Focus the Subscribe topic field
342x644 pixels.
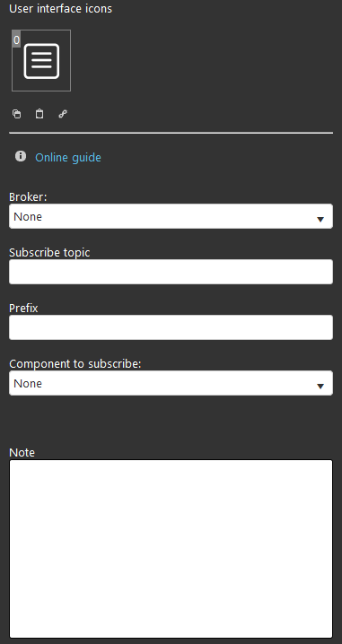click(171, 272)
